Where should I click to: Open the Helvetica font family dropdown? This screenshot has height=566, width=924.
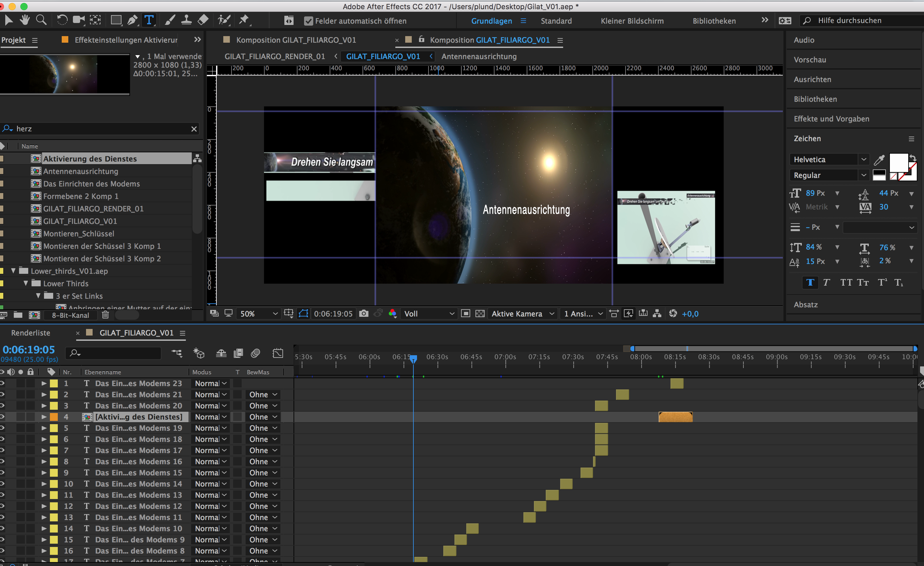pos(864,160)
